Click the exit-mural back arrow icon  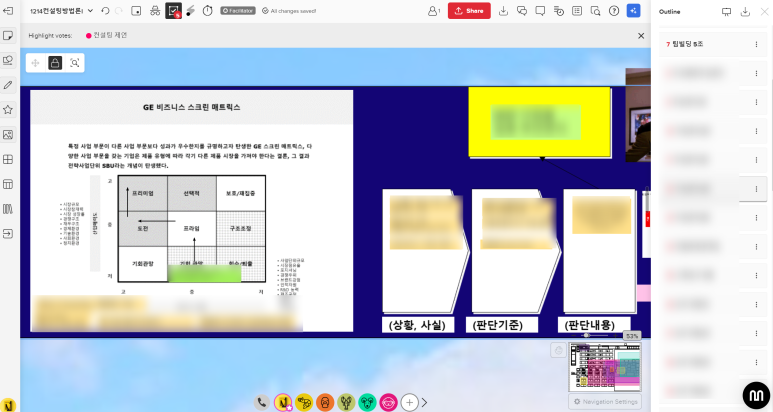(x=8, y=10)
